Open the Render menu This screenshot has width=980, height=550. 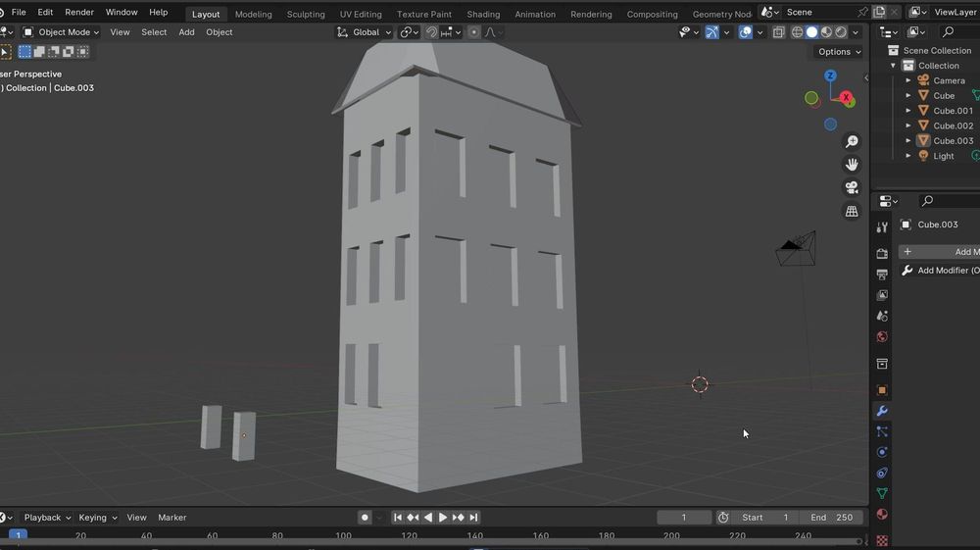[79, 13]
